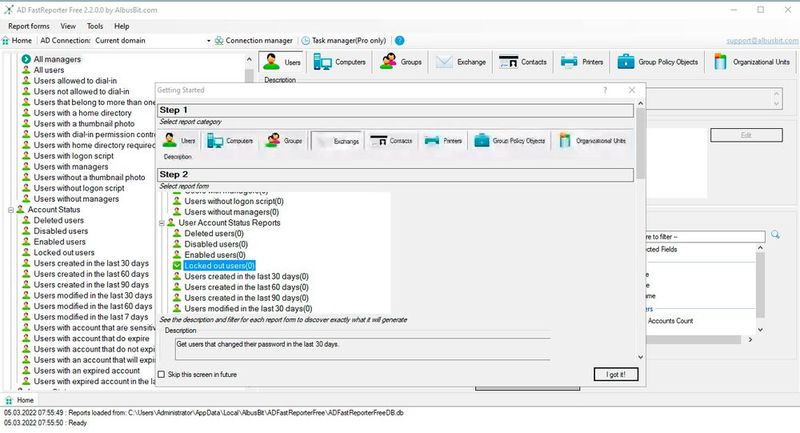Open the Group Policy Objects tab
This screenshot has height=433, width=800.
point(658,62)
